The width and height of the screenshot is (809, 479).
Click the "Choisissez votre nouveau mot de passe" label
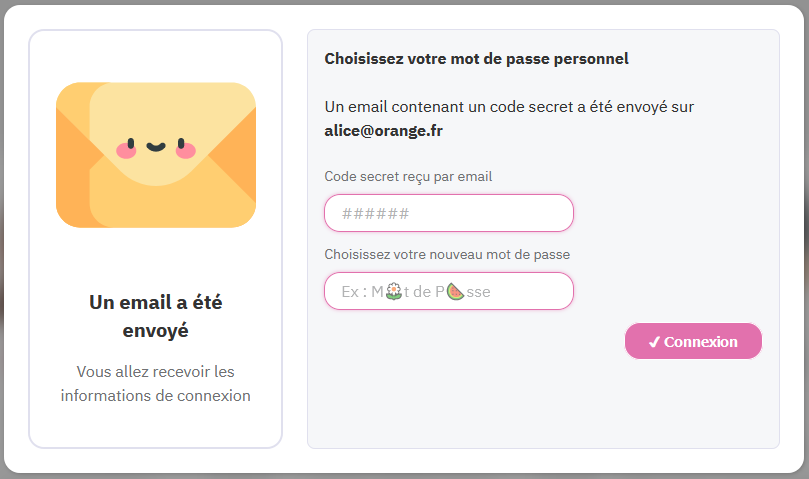pyautogui.click(x=447, y=254)
